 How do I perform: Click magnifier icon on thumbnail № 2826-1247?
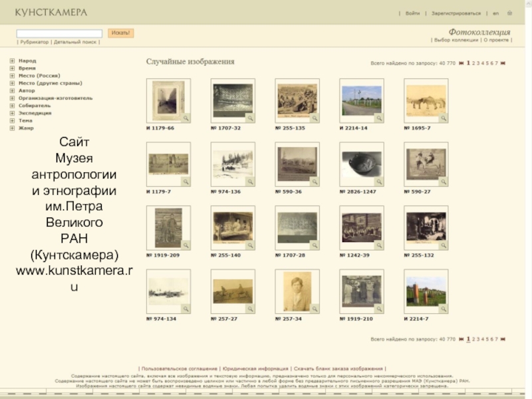(379, 181)
